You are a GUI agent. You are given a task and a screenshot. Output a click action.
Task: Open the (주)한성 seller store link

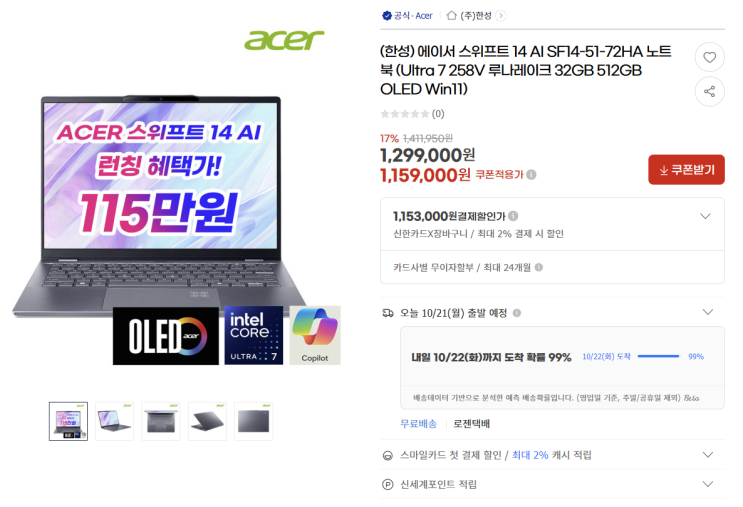(476, 16)
